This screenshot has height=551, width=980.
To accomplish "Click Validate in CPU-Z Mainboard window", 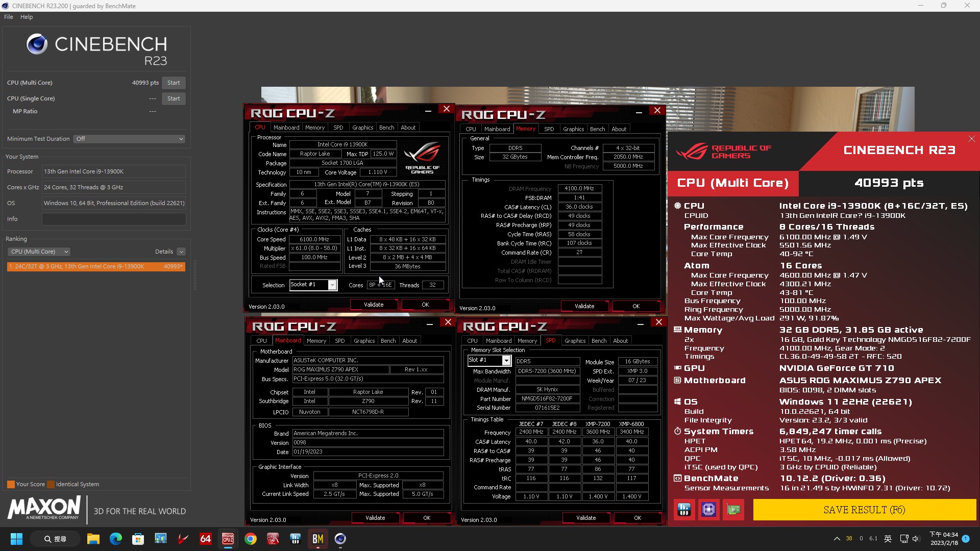I will click(x=375, y=518).
